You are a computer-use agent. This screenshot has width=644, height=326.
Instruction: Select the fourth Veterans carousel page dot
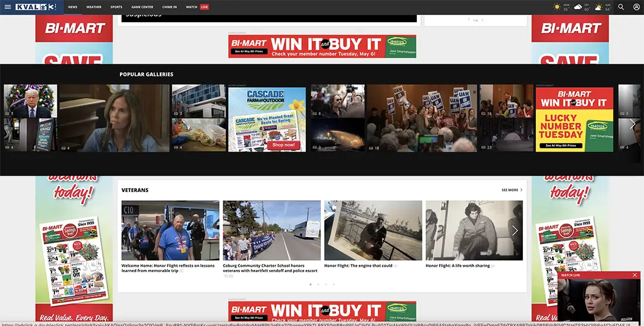point(334,284)
